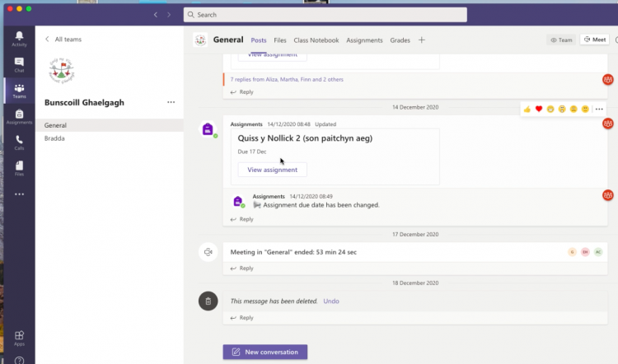The image size is (618, 364).
Task: Reply under the 7 replies thread
Action: coord(242,91)
